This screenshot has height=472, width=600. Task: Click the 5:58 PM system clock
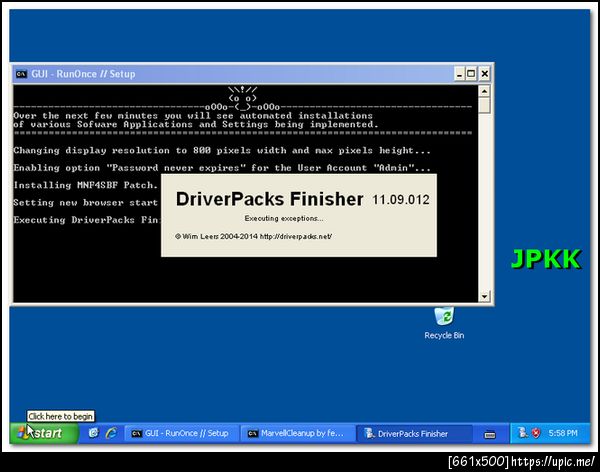pyautogui.click(x=563, y=433)
